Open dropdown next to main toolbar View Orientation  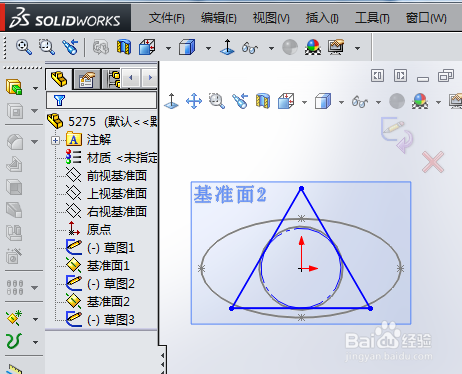pyautogui.click(x=168, y=48)
